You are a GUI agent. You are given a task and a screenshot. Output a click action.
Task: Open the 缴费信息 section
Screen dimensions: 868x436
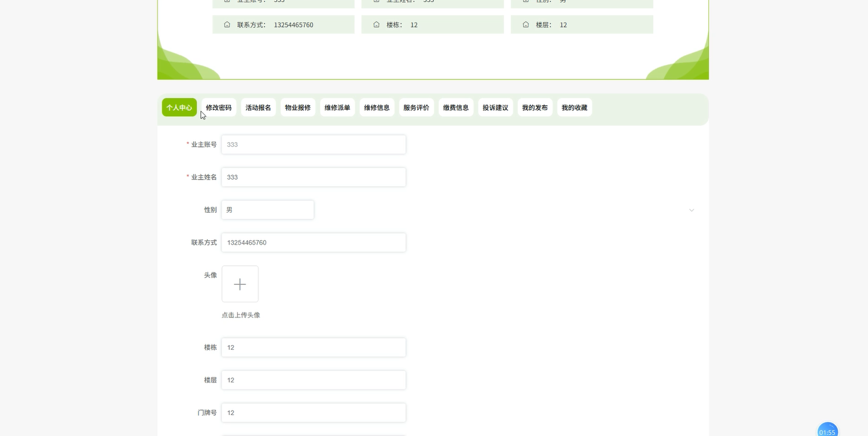pyautogui.click(x=456, y=107)
